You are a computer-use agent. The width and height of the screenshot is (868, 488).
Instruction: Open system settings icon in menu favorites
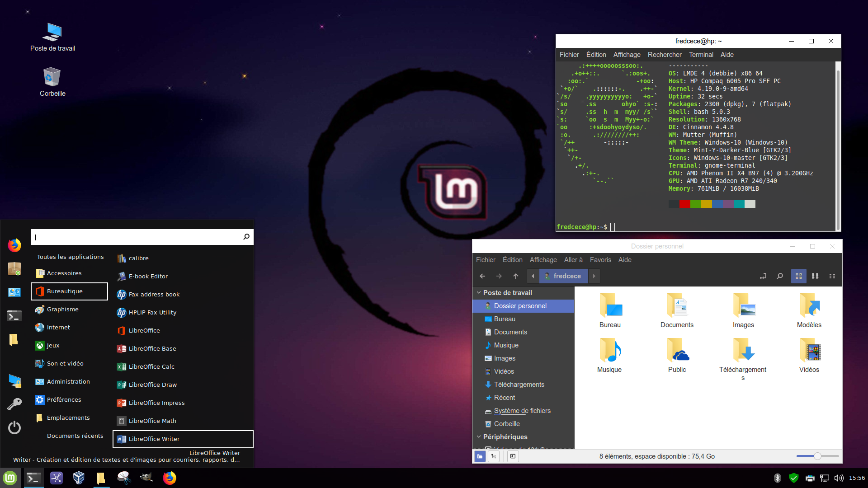pyautogui.click(x=14, y=292)
